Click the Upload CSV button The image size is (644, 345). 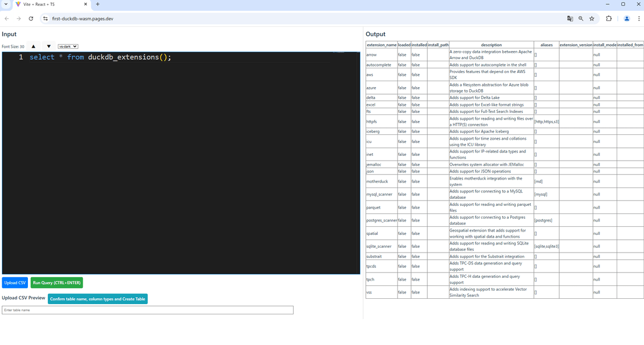[14, 282]
